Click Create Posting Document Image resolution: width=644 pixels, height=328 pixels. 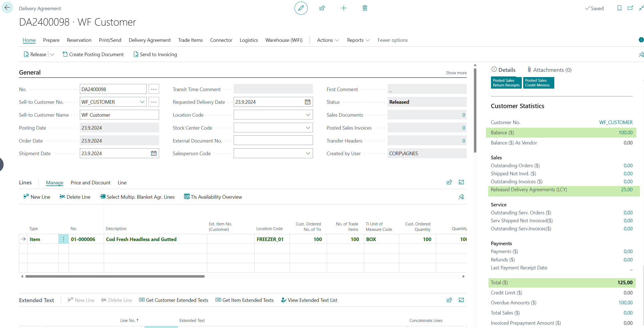coord(93,54)
